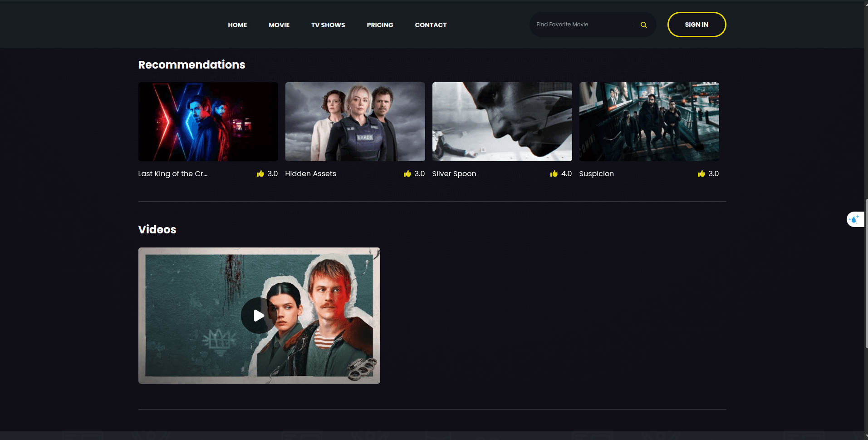This screenshot has width=868, height=440.
Task: Play the video trailer
Action: pos(259,316)
